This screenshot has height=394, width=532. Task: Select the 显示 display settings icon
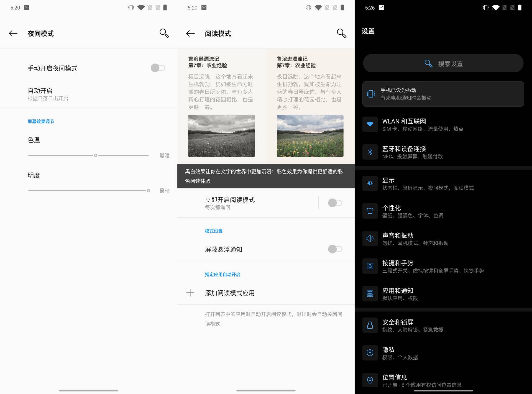point(370,183)
